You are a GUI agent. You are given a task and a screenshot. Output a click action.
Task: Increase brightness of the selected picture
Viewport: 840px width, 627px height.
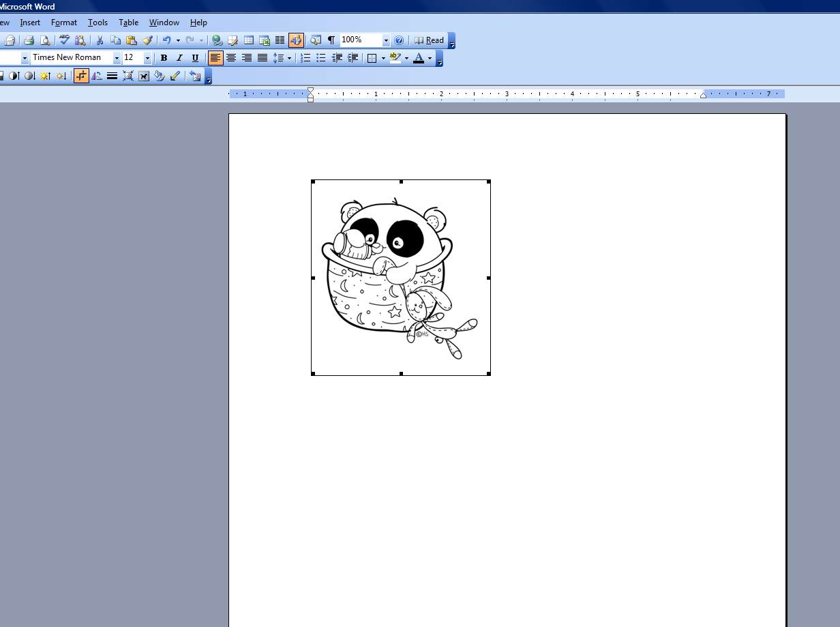coord(45,76)
